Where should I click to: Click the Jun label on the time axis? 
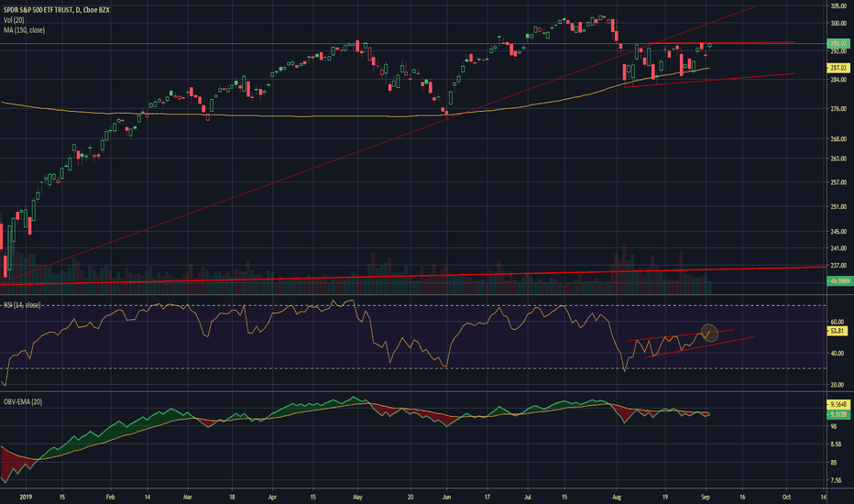pos(446,497)
